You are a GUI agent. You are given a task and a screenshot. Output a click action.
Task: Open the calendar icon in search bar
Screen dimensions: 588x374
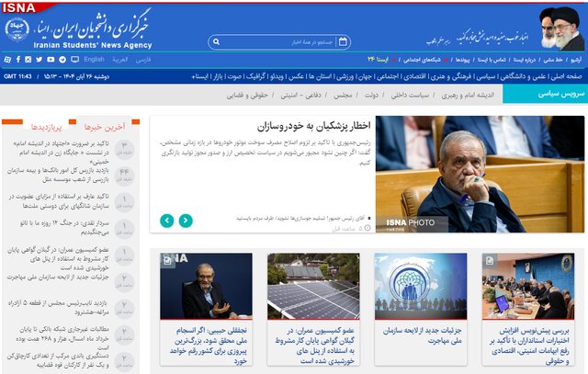343,41
